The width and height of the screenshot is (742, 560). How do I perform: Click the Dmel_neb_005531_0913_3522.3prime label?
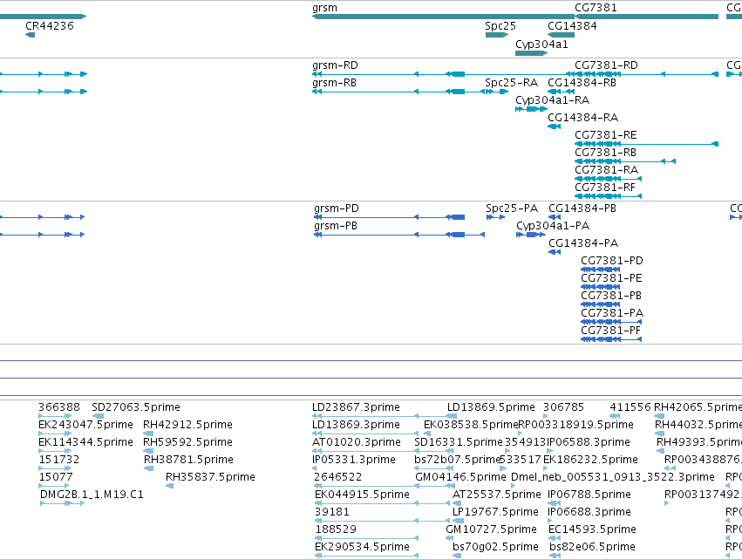(x=613, y=477)
